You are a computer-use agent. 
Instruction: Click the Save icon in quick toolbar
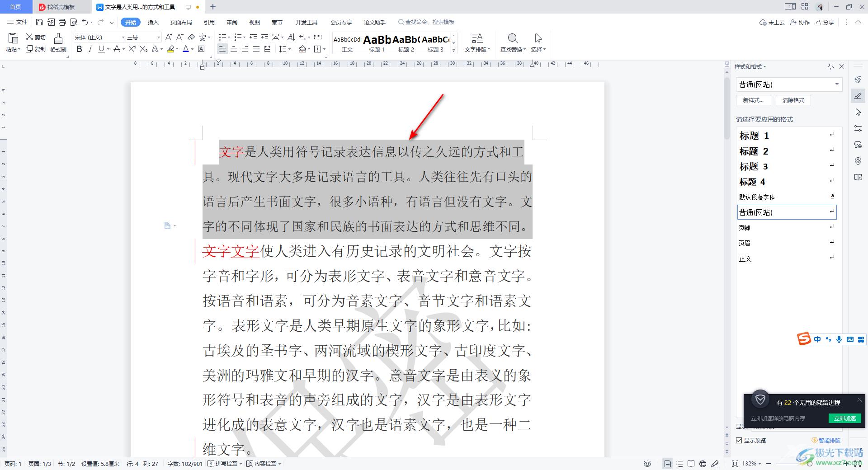pyautogui.click(x=39, y=22)
